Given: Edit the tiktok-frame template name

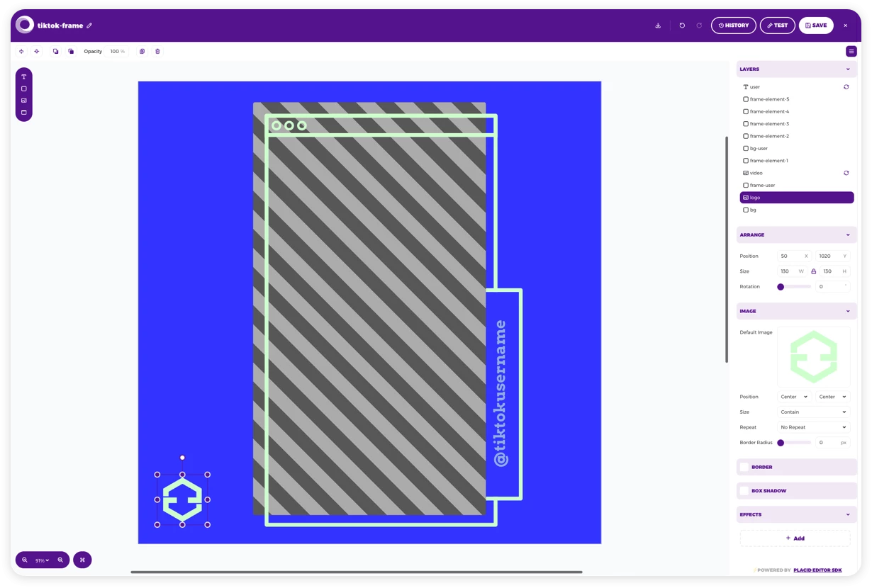Looking at the screenshot, I should (x=89, y=26).
